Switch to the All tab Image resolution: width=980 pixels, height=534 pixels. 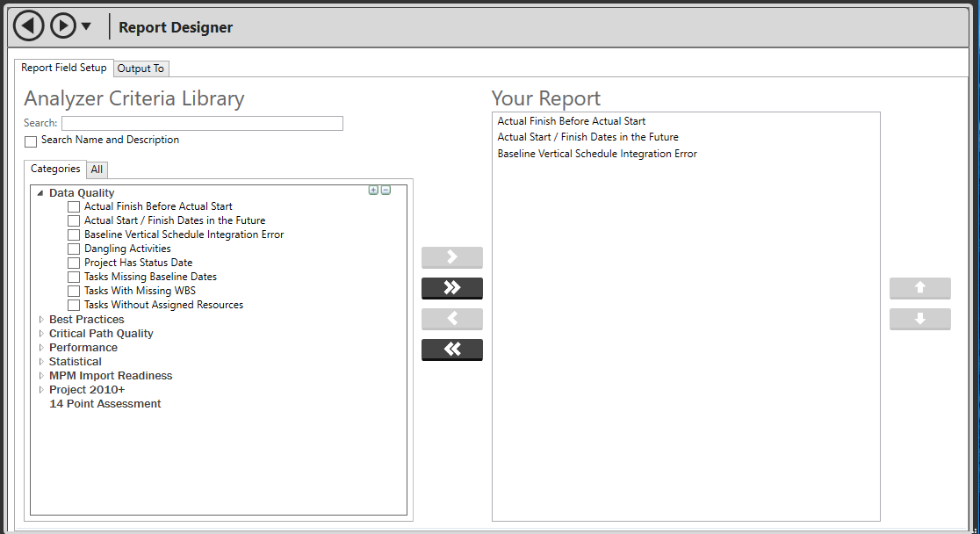click(x=97, y=170)
